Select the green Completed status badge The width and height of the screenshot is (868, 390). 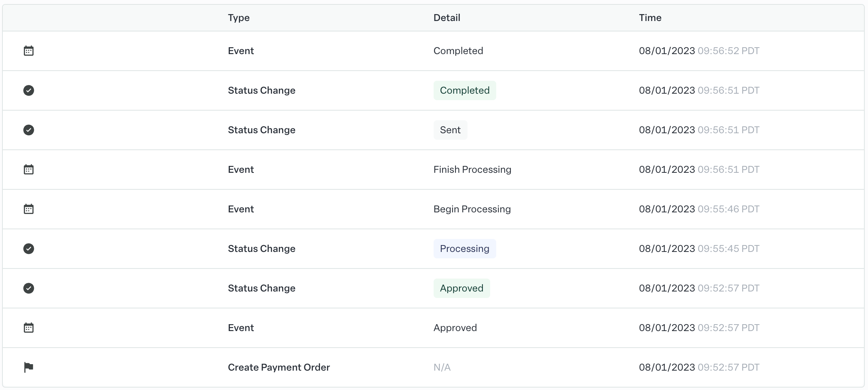[x=464, y=90]
